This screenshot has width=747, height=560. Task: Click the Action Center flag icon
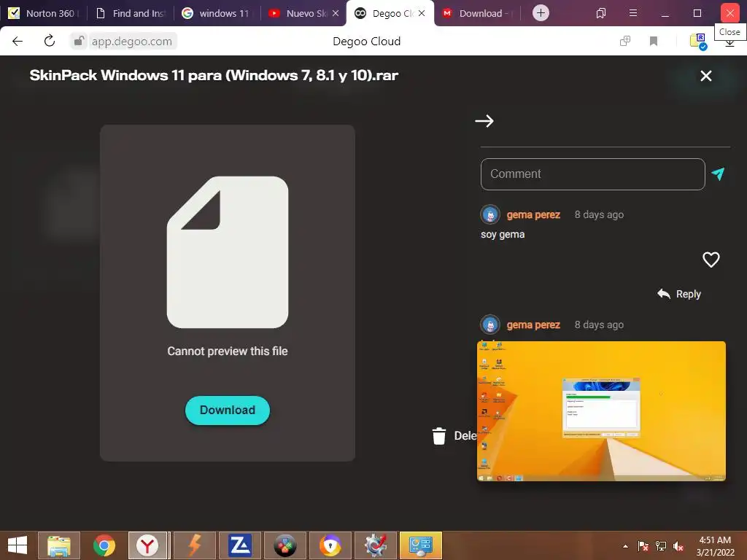click(x=643, y=546)
